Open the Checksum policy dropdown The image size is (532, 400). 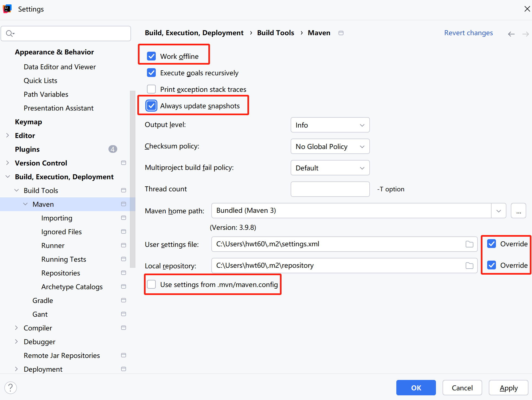tap(330, 147)
